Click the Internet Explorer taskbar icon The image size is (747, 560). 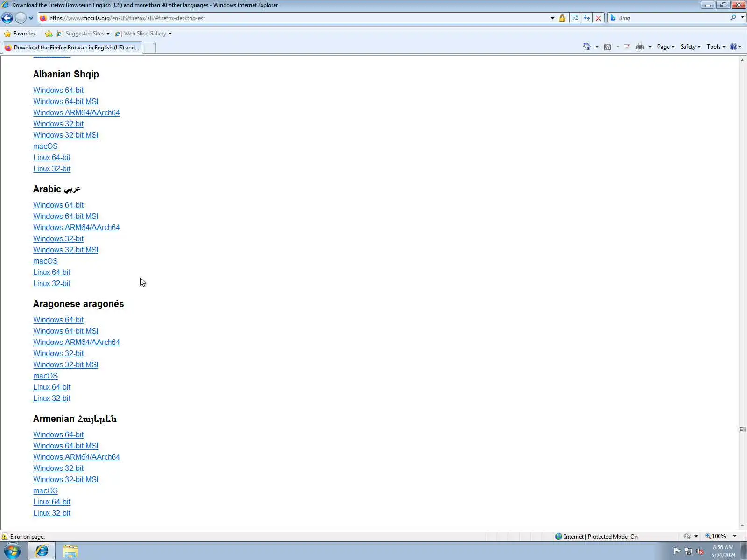pos(42,551)
